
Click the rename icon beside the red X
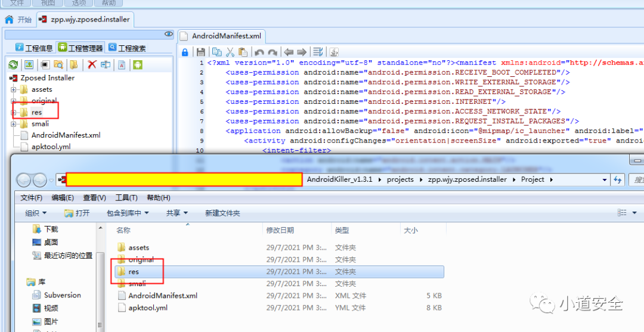click(106, 64)
